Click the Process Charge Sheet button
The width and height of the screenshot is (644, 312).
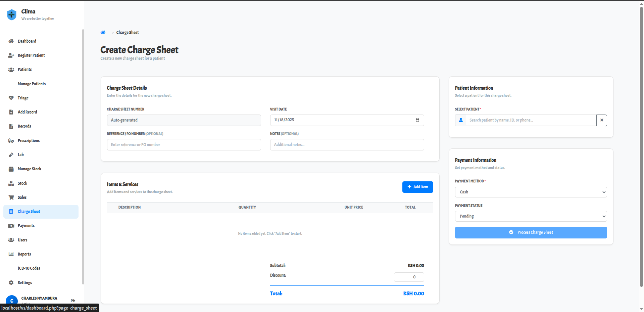(530, 232)
